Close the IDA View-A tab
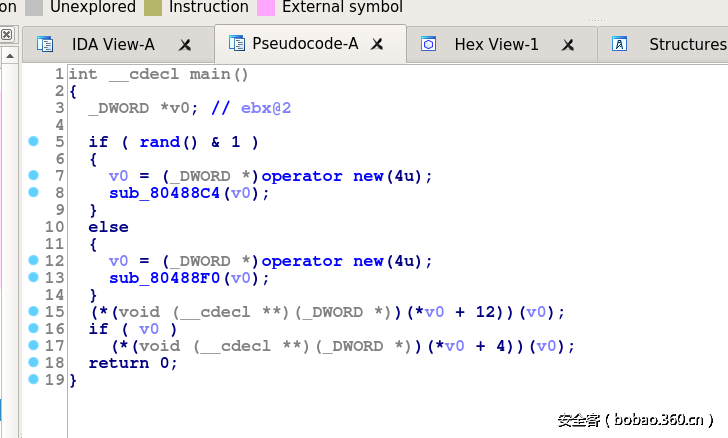This screenshot has width=728, height=438. [x=185, y=45]
